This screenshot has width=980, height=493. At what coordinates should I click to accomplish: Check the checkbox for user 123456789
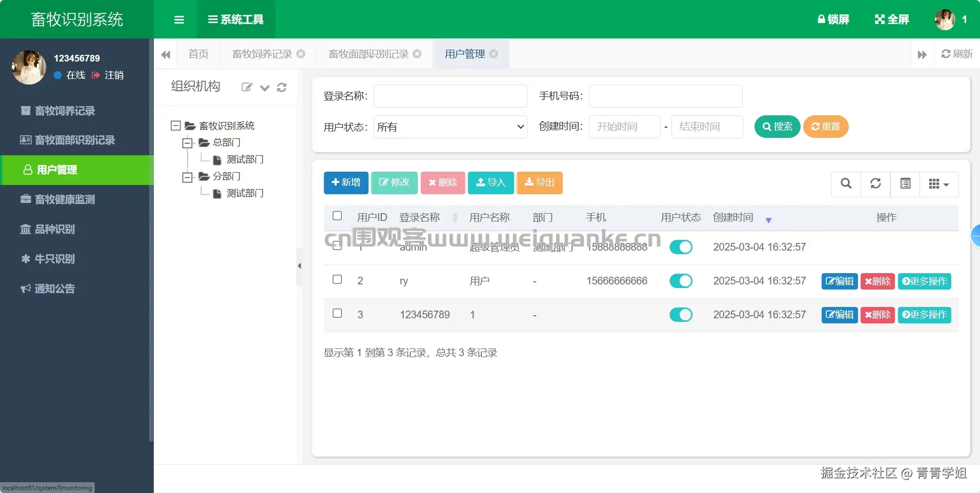point(337,313)
